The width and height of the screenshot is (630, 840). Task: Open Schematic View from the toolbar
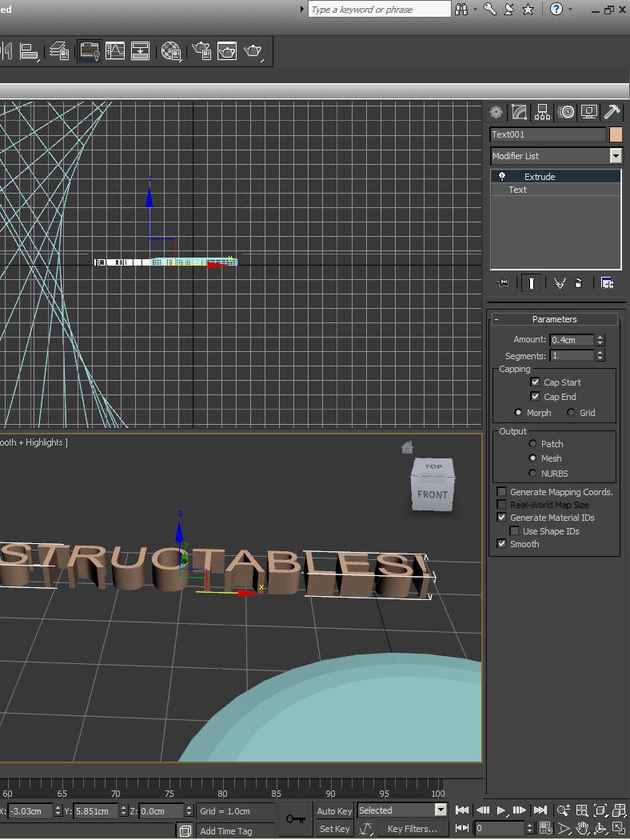tap(140, 51)
